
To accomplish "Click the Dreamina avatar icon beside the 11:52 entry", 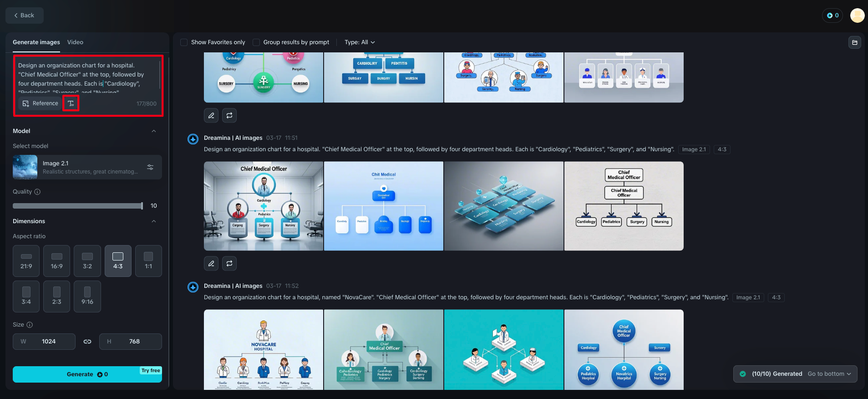I will click(x=193, y=287).
